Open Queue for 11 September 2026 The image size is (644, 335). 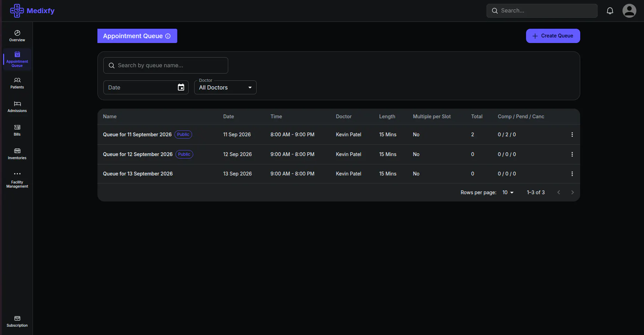tap(137, 135)
